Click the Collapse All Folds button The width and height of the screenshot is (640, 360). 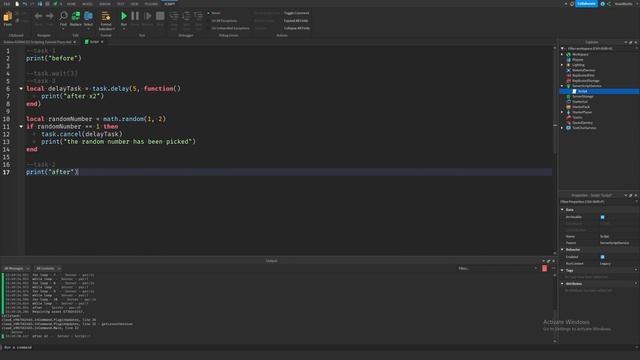tap(297, 28)
